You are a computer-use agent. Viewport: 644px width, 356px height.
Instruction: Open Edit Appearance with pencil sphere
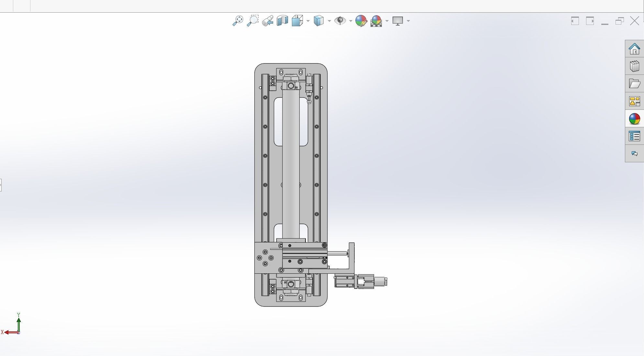pyautogui.click(x=361, y=21)
